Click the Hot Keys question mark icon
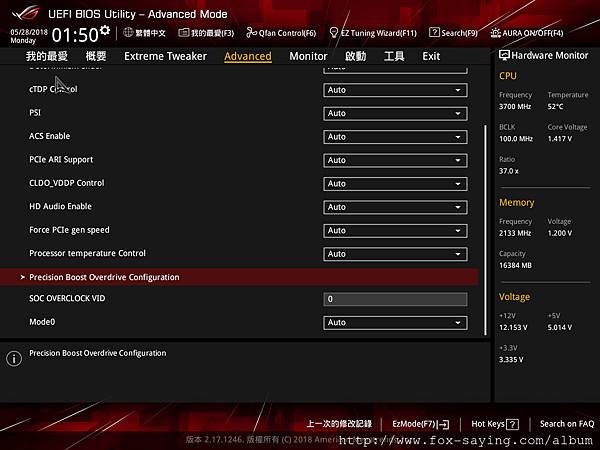This screenshot has height=450, width=600. (x=512, y=424)
